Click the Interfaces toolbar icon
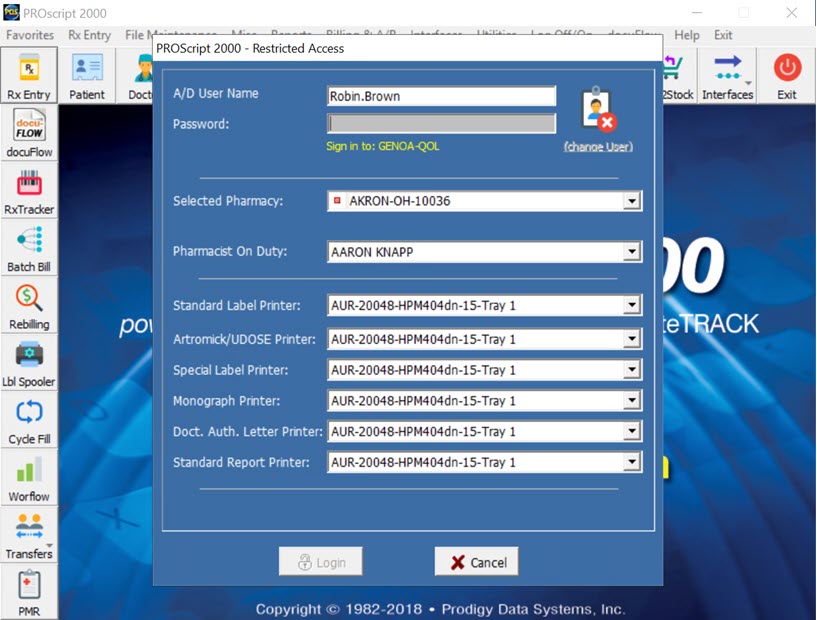Image resolution: width=817 pixels, height=620 pixels. point(727,75)
